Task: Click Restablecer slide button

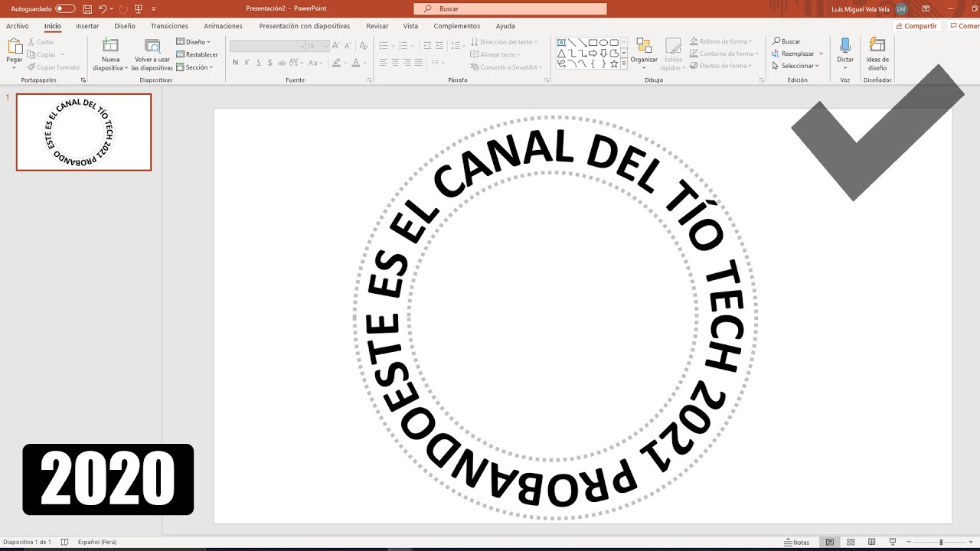Action: coord(197,54)
